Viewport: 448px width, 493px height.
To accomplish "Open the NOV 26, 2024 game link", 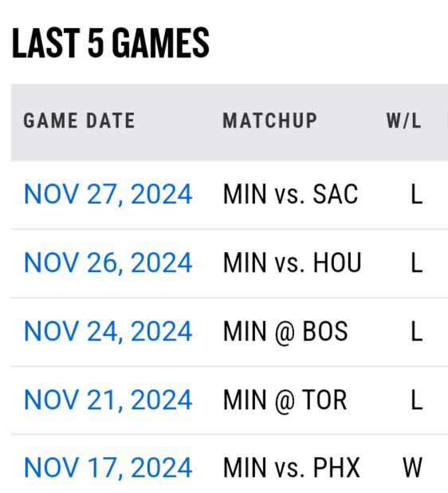I will pos(108,262).
